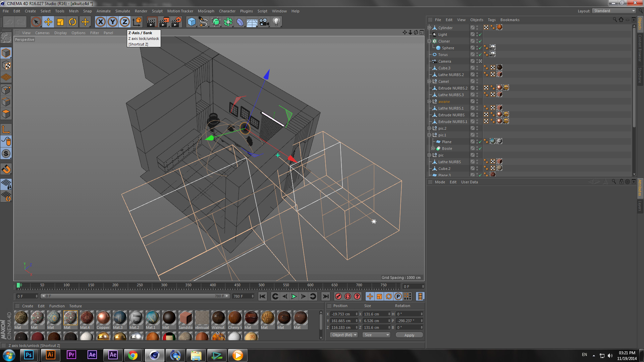Click the Cube primitive icon
The width and height of the screenshot is (644, 362).
192,22
